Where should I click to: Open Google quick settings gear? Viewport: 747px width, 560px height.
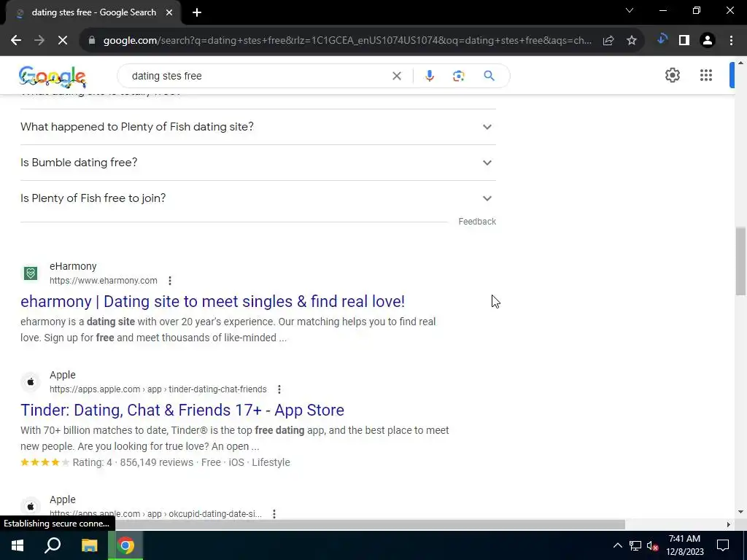(672, 75)
